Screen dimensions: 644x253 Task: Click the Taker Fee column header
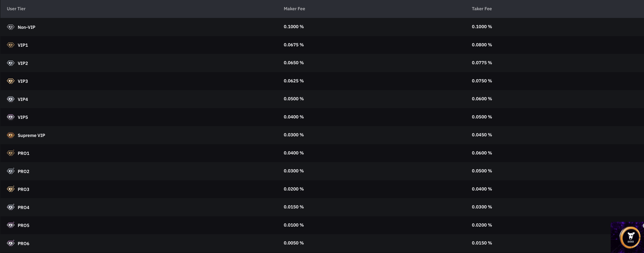[482, 9]
